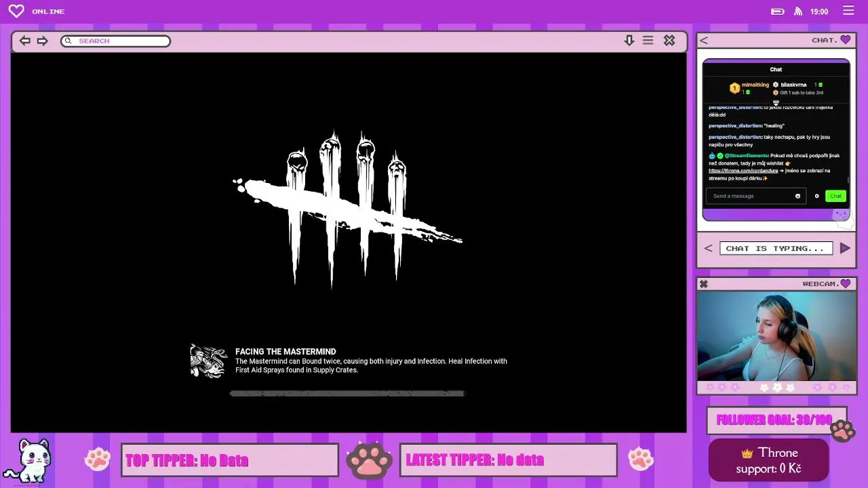Click perspective_distortion username on "healing" message

[735, 125]
